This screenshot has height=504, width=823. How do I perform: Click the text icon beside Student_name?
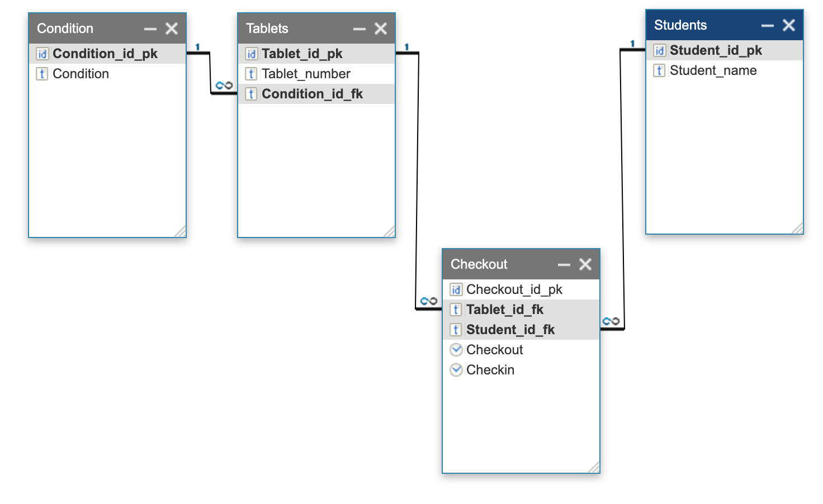tap(659, 70)
